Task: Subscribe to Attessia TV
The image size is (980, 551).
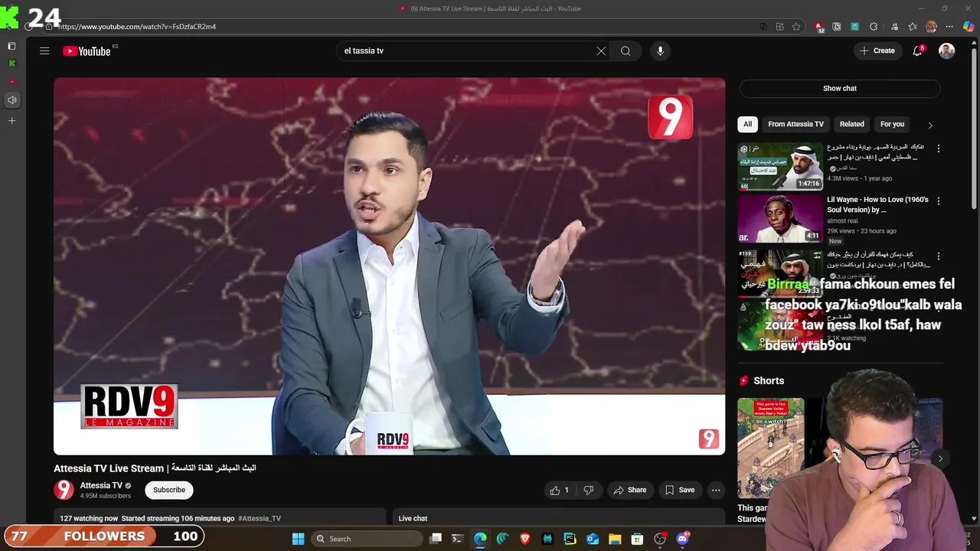Action: coord(169,490)
